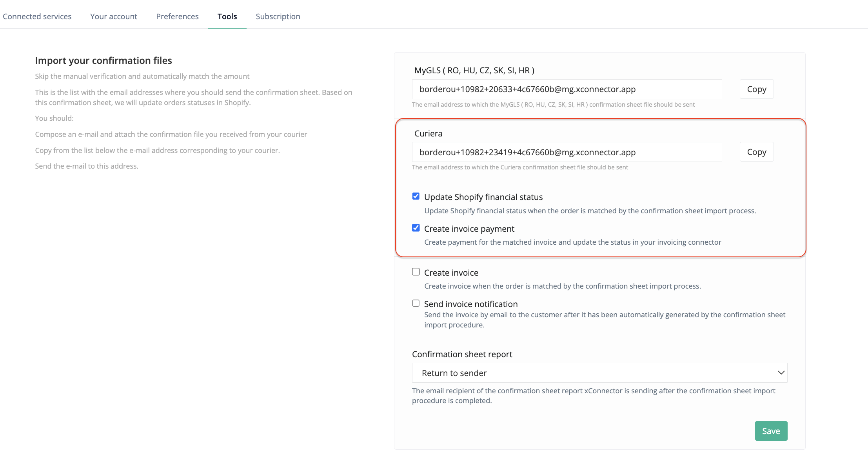The image size is (868, 458).
Task: Enable the Create invoice checkbox
Action: [416, 272]
